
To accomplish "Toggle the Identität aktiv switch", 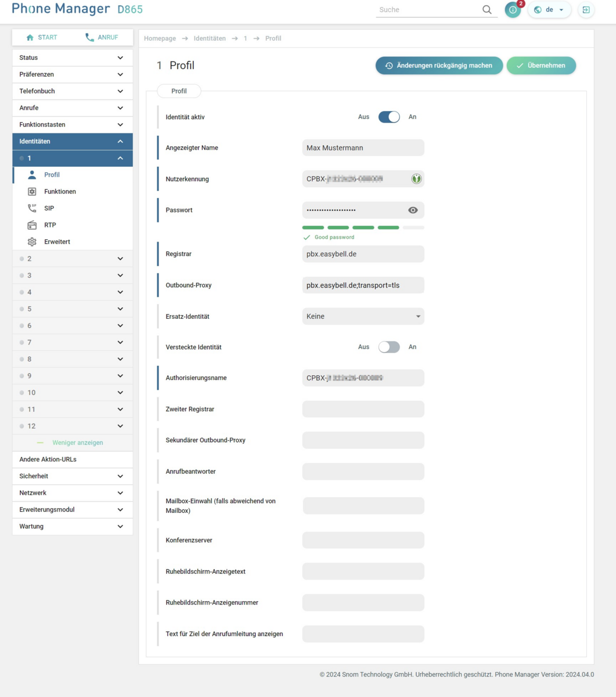I will pos(388,117).
